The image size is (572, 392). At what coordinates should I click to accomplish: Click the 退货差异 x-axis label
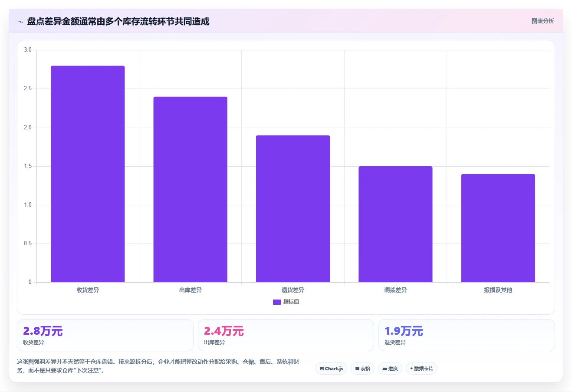(x=293, y=290)
